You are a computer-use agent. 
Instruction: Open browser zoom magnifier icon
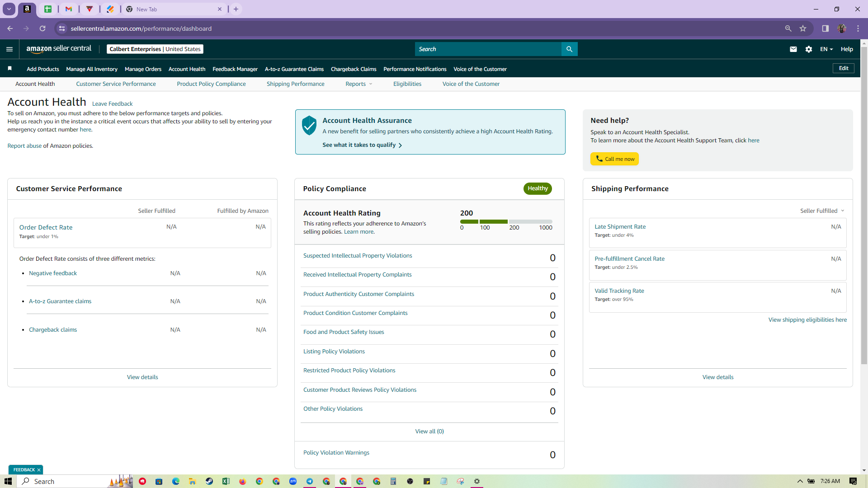788,28
